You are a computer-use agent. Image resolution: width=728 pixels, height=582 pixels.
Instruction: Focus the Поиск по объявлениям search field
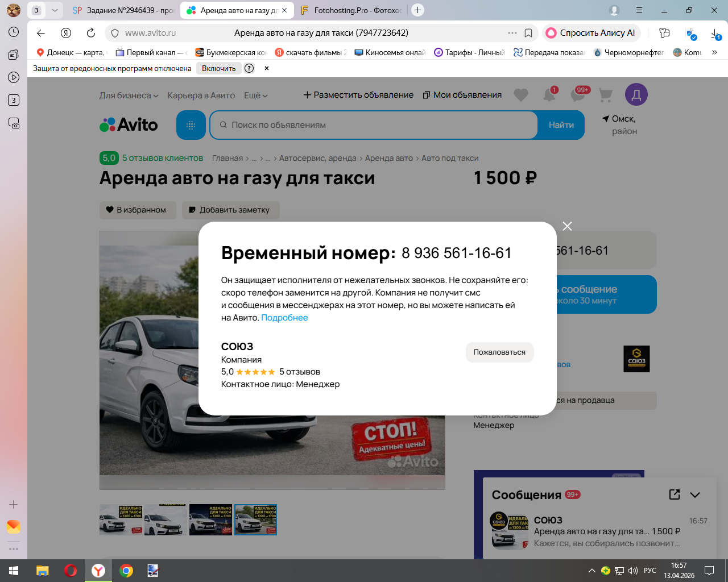pos(374,125)
